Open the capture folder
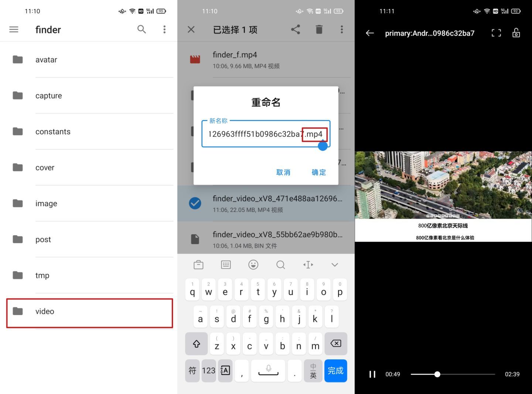Viewport: 532px width, 394px height. (89, 96)
